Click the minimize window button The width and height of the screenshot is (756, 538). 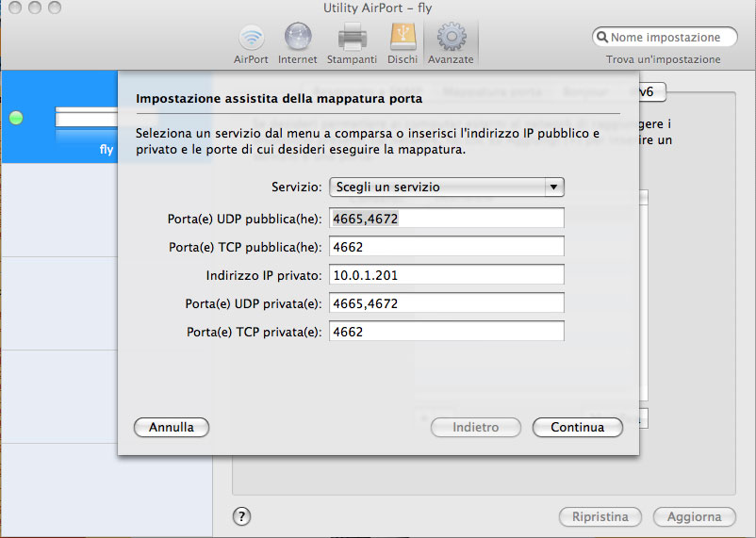click(x=35, y=8)
